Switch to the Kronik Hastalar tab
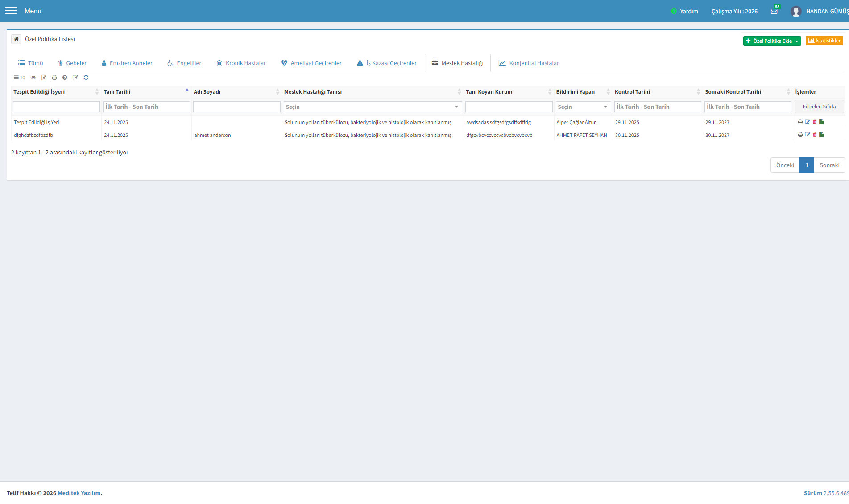 (x=241, y=63)
